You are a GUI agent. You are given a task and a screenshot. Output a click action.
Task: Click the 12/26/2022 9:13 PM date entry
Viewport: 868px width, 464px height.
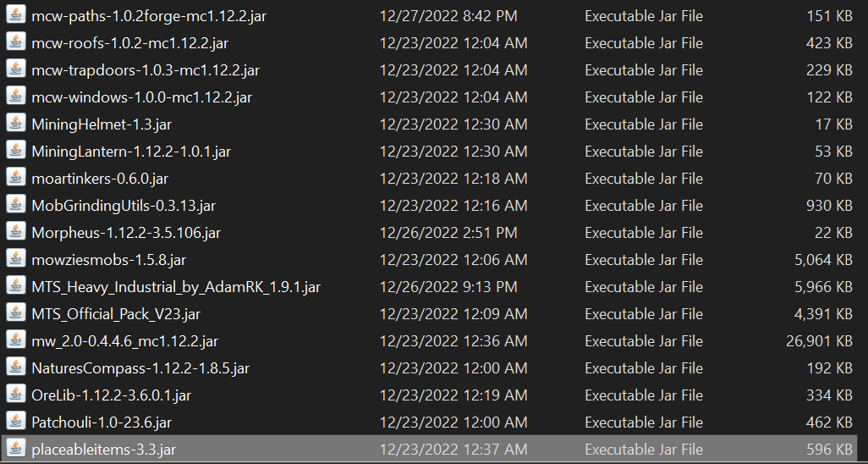pyautogui.click(x=448, y=287)
